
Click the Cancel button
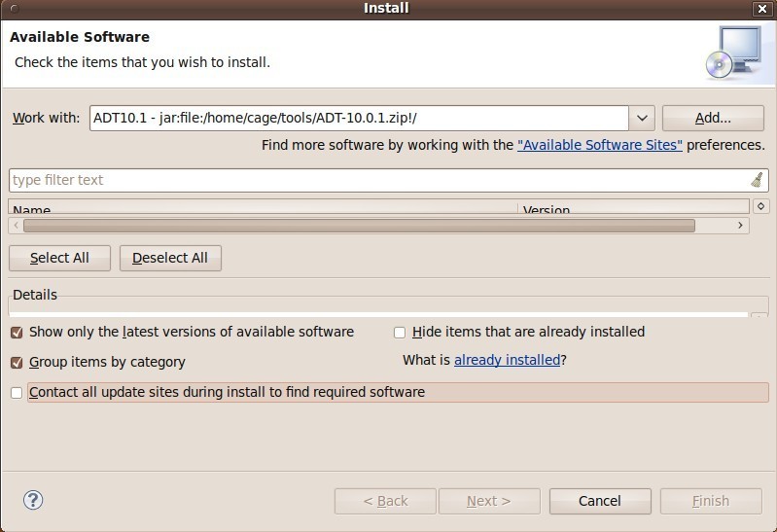[x=600, y=501]
